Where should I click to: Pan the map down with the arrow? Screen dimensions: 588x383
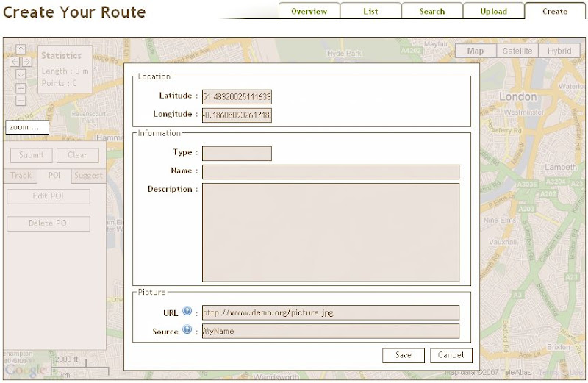(21, 74)
